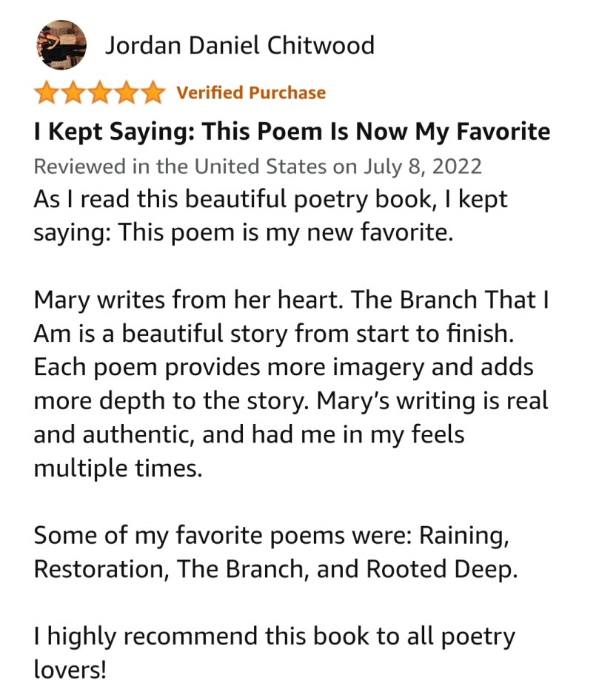Click the fourth rating star
This screenshot has width=599, height=700.
[x=126, y=93]
